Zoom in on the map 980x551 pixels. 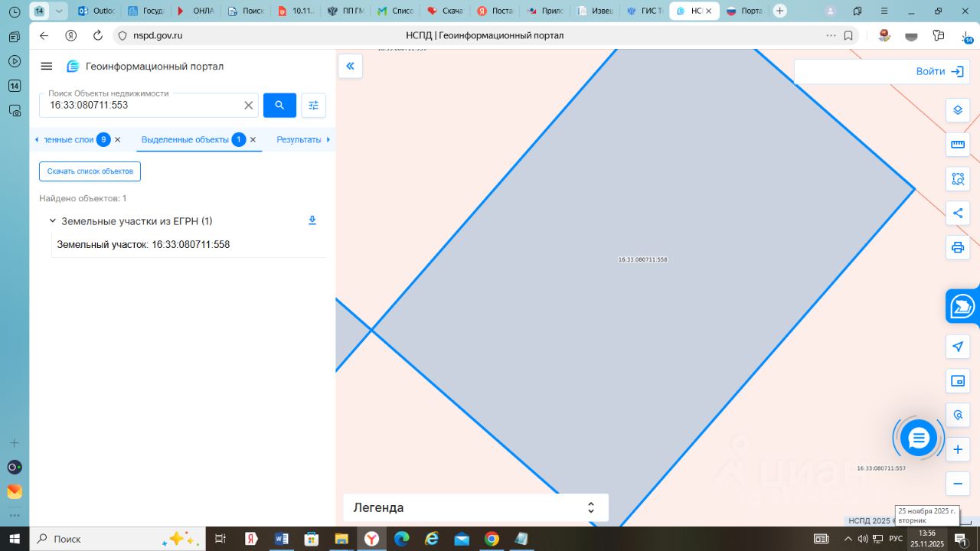(x=958, y=450)
